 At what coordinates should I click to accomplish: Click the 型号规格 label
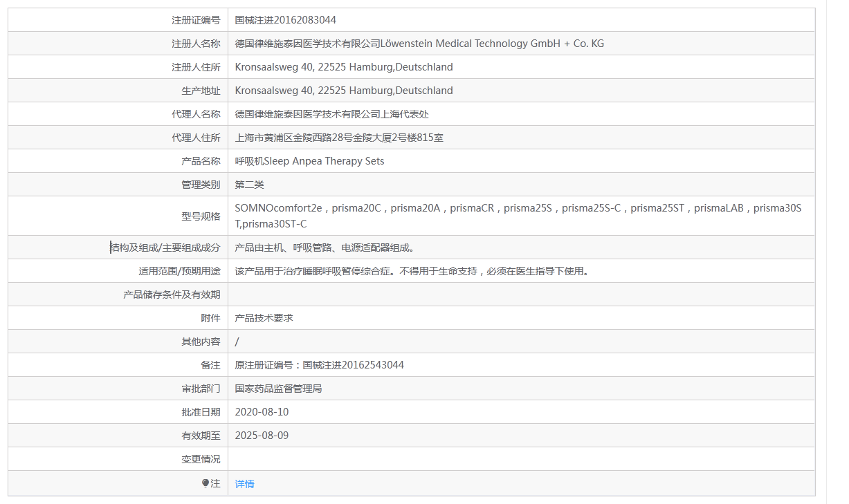[201, 216]
